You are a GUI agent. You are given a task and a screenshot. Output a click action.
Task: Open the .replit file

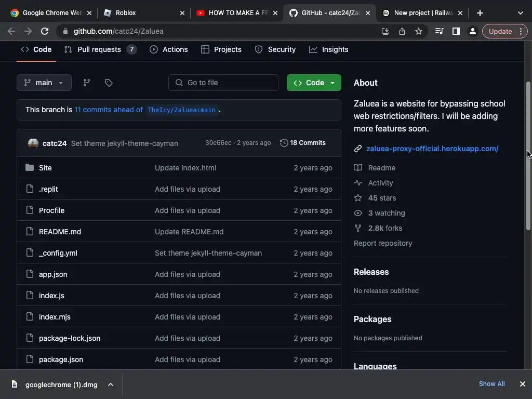[48, 189]
